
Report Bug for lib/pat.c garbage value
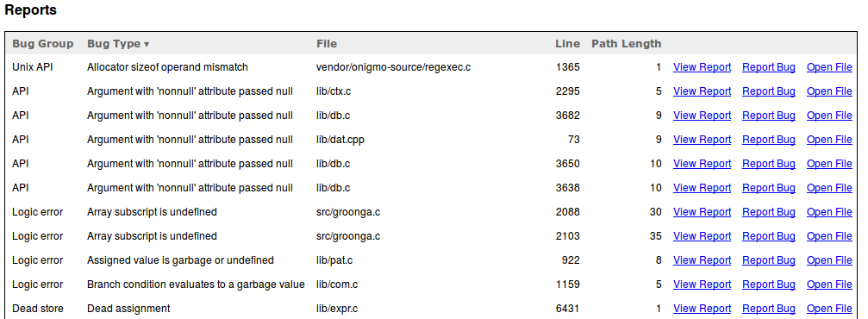768,260
